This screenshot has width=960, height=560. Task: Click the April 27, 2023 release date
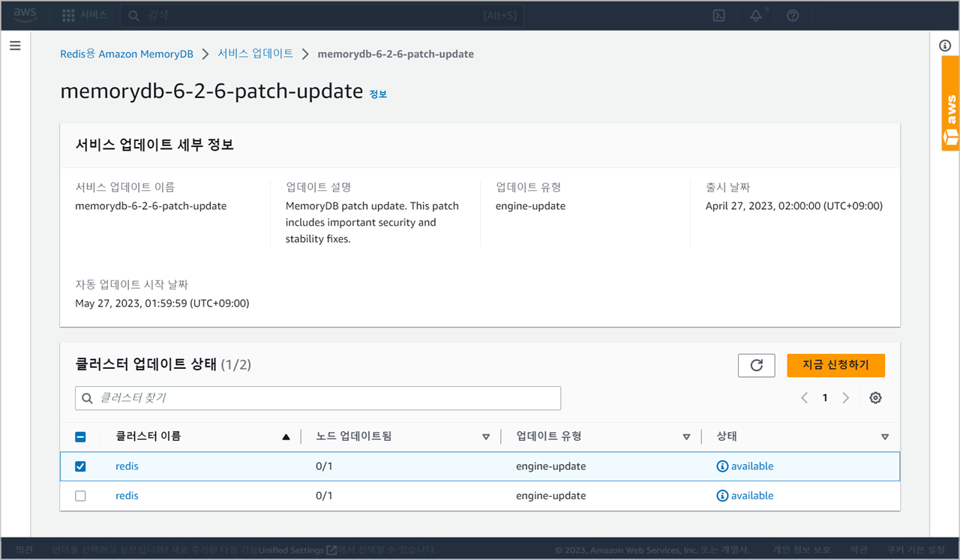point(794,206)
